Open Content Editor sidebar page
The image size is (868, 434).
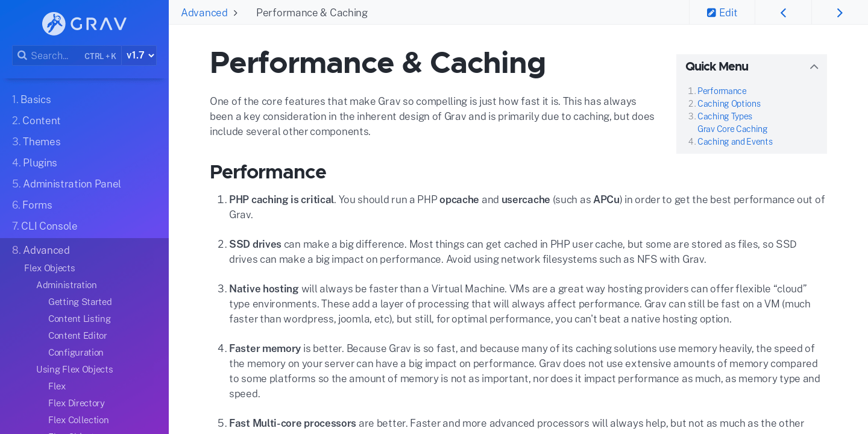click(x=78, y=336)
